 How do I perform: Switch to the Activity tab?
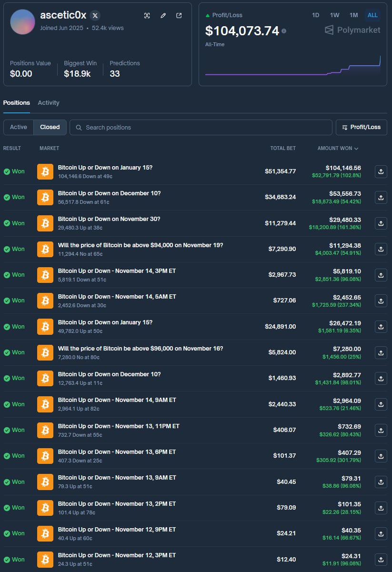49,102
